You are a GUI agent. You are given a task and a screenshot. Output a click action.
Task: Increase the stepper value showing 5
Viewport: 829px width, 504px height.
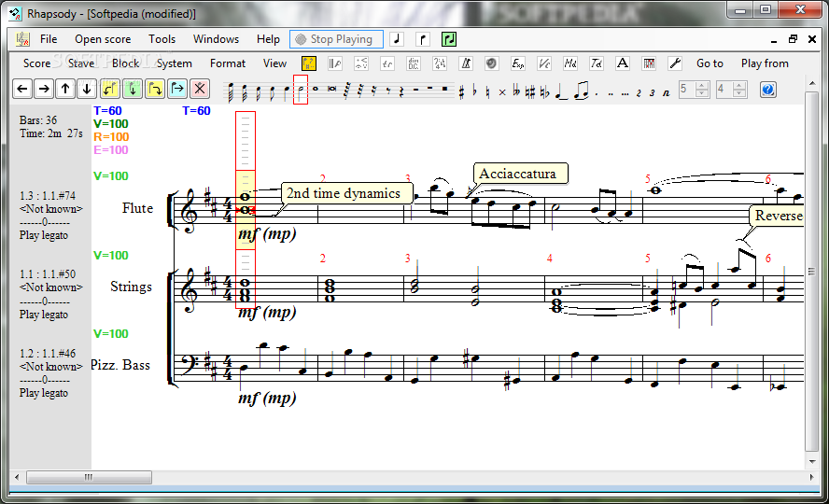(702, 86)
